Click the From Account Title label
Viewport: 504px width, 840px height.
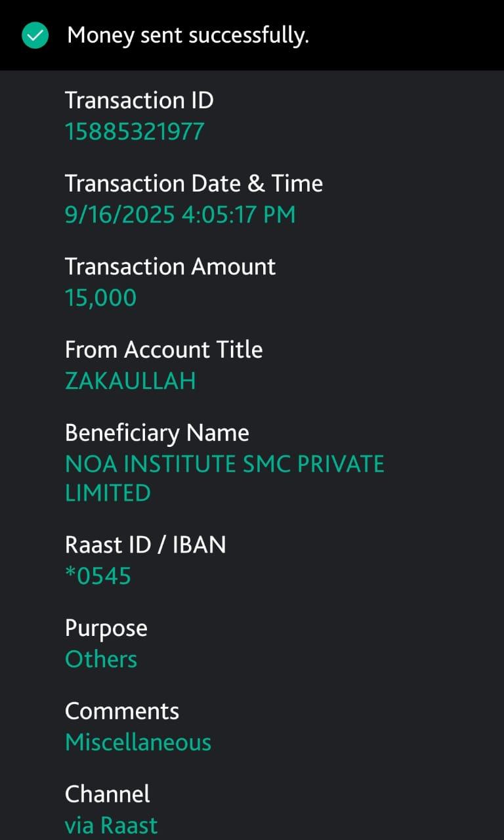[x=163, y=350]
